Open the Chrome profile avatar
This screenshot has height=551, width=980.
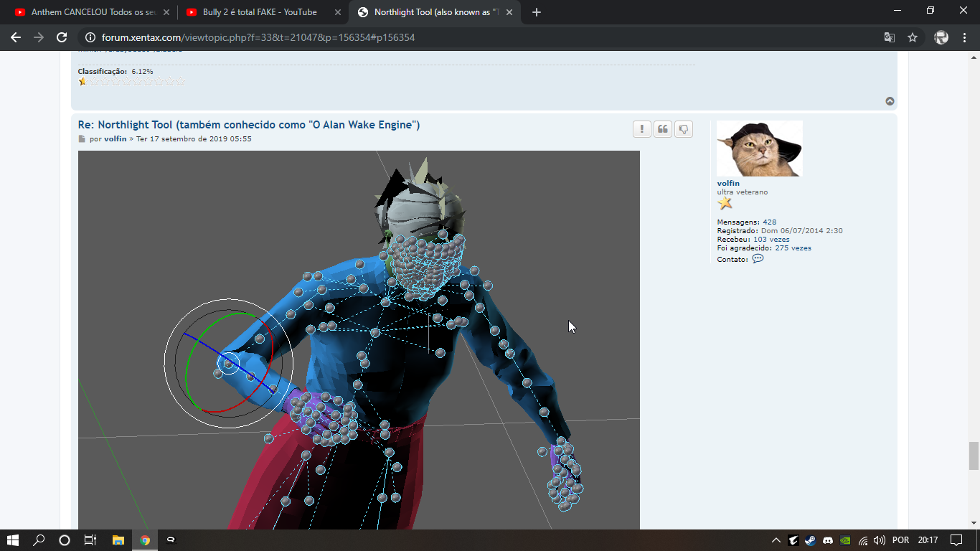941,37
